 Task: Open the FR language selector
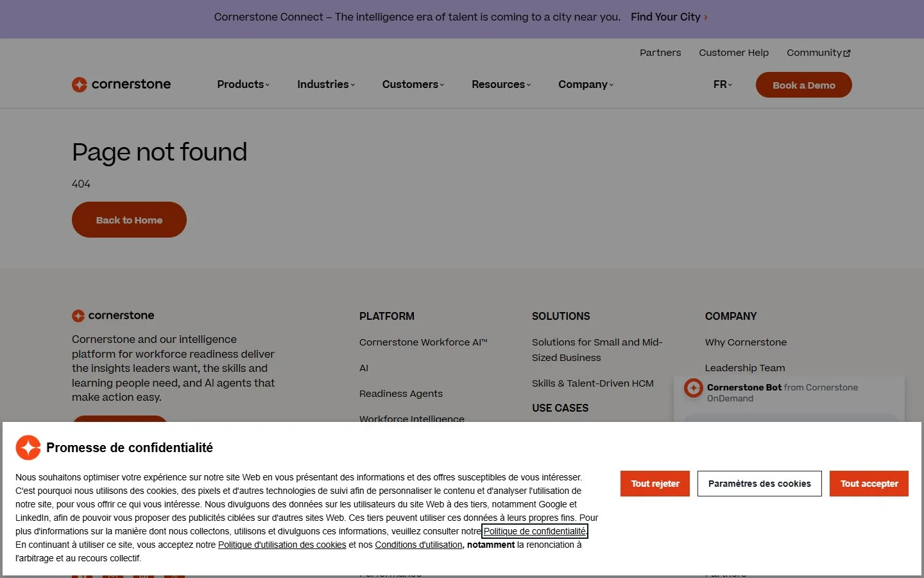tap(723, 84)
